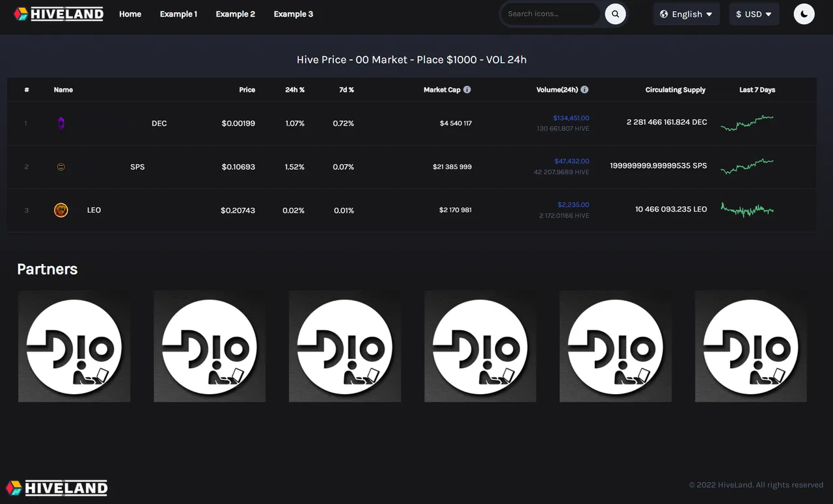This screenshot has width=833, height=504.
Task: Click the supply 10 466 093.235 LEO
Action: [671, 209]
